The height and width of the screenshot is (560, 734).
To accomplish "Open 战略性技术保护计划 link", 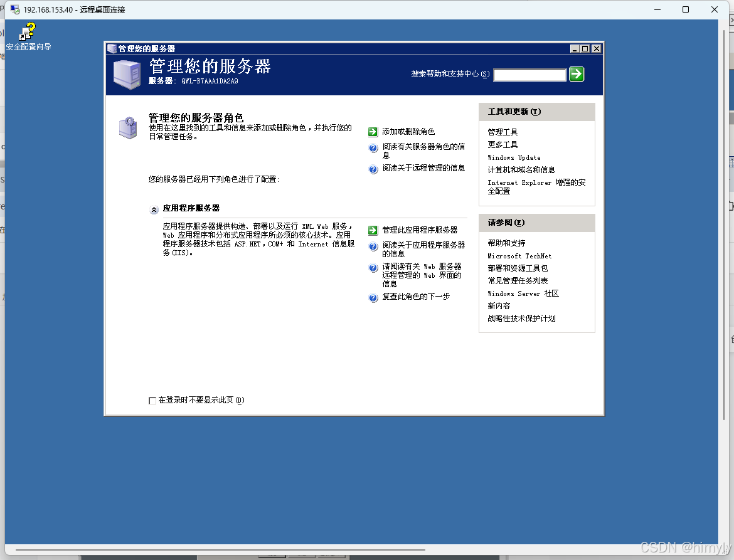I will coord(521,319).
